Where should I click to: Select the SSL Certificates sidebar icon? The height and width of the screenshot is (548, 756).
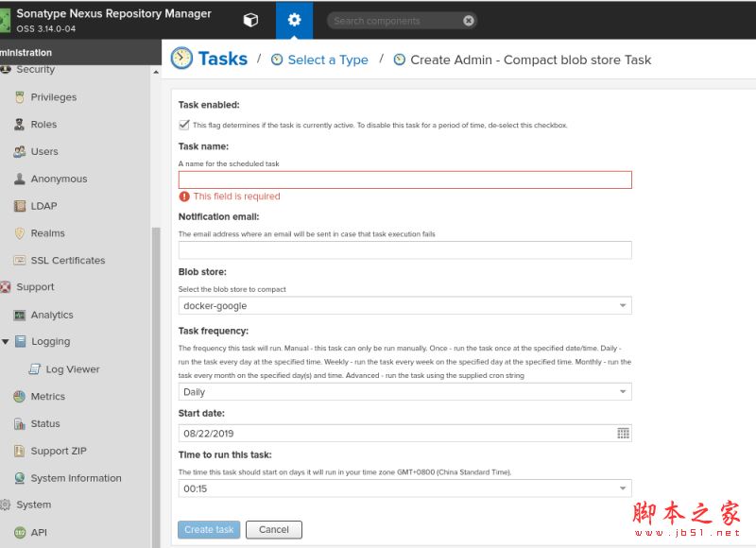click(20, 261)
